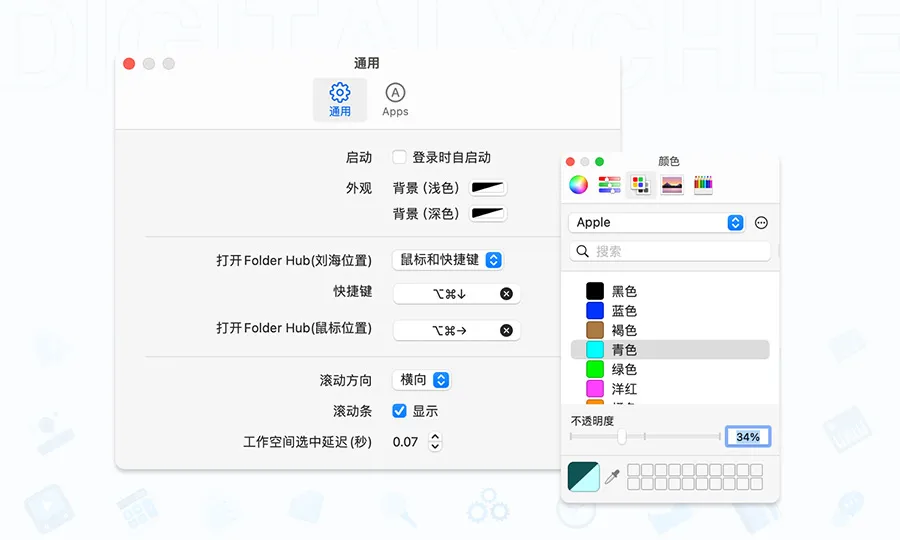Clear the 鼠标位置 shortcut with X icon

[x=506, y=330]
